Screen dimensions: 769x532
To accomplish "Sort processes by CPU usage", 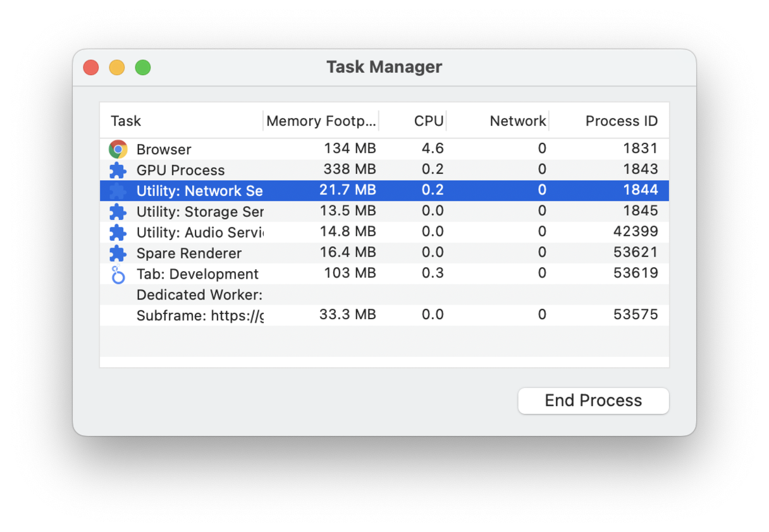I will pyautogui.click(x=428, y=121).
